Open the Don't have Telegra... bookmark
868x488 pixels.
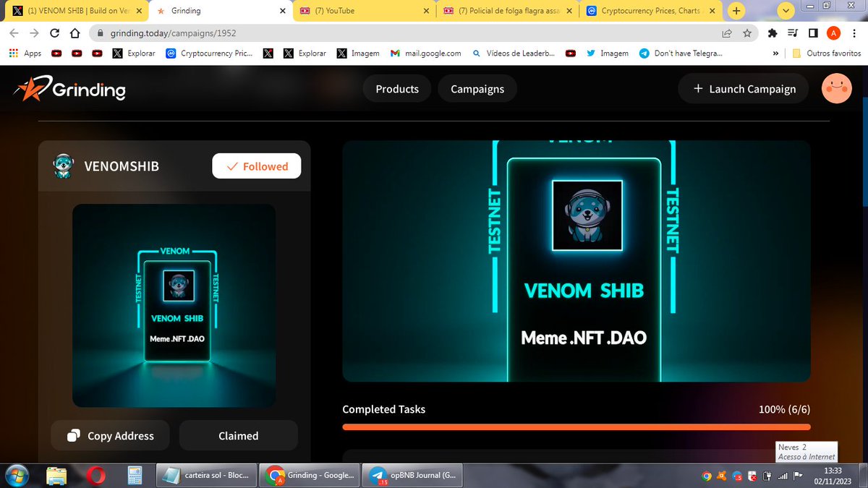[x=681, y=53]
